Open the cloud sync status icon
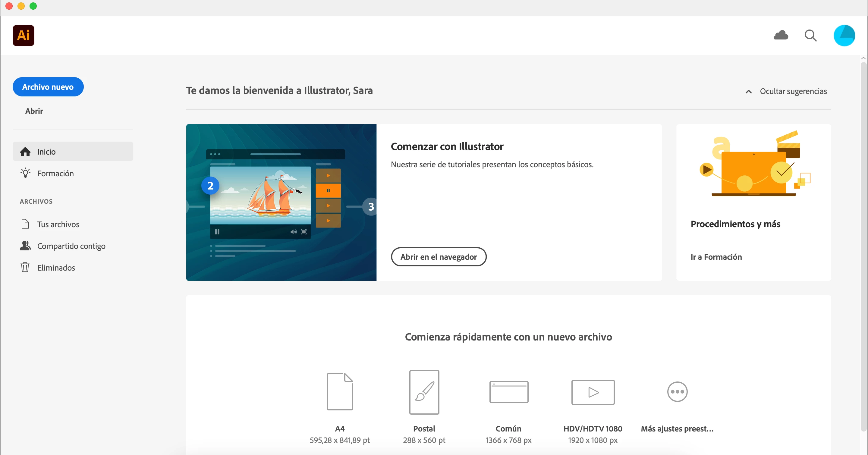The height and width of the screenshot is (455, 868). point(780,35)
